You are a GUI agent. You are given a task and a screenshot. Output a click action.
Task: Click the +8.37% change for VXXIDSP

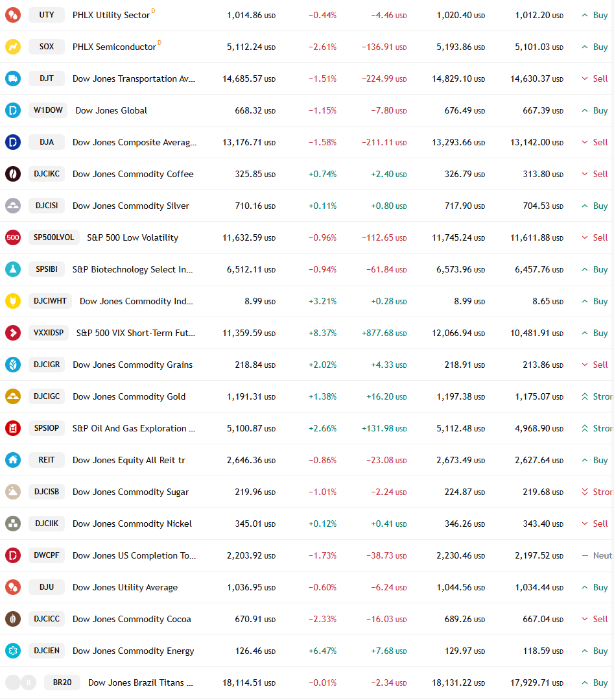(323, 333)
